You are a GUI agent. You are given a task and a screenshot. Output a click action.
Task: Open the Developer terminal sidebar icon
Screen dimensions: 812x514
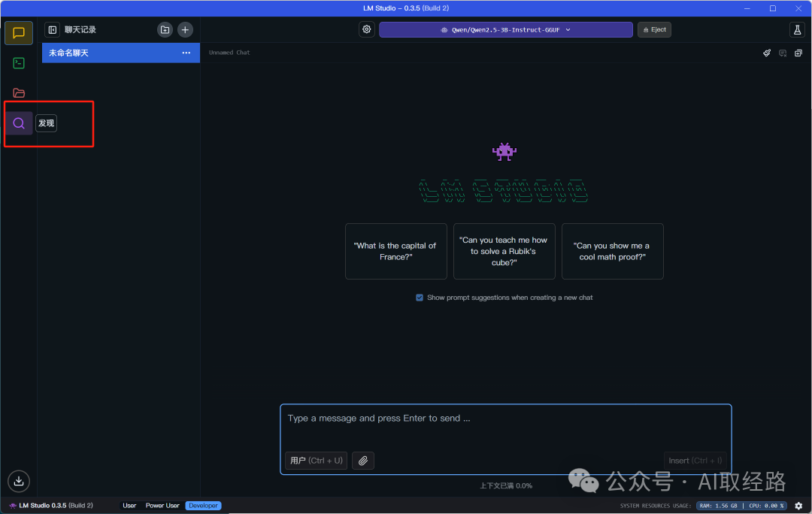[x=19, y=63]
